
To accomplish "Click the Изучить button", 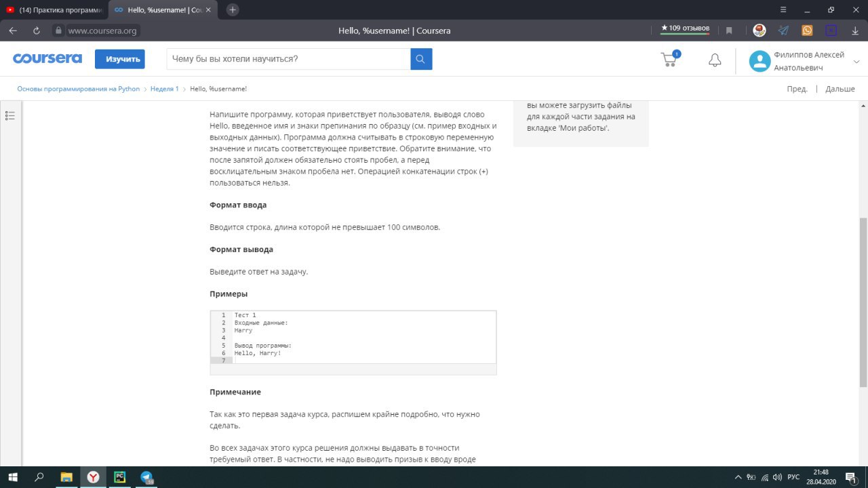I will (x=119, y=59).
